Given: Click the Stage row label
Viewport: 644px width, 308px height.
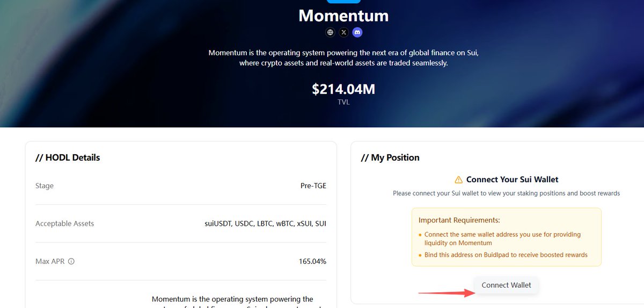Looking at the screenshot, I should (x=45, y=186).
